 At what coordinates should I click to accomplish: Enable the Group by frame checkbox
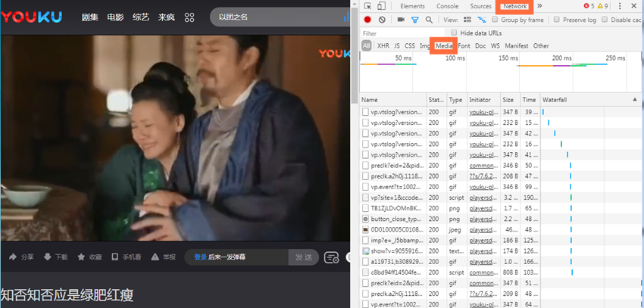click(495, 20)
